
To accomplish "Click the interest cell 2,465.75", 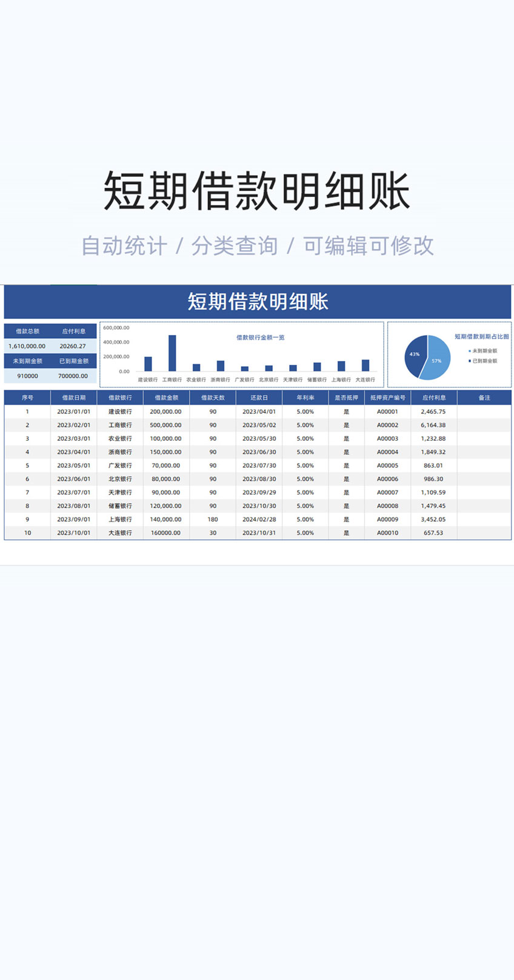I will click(433, 412).
